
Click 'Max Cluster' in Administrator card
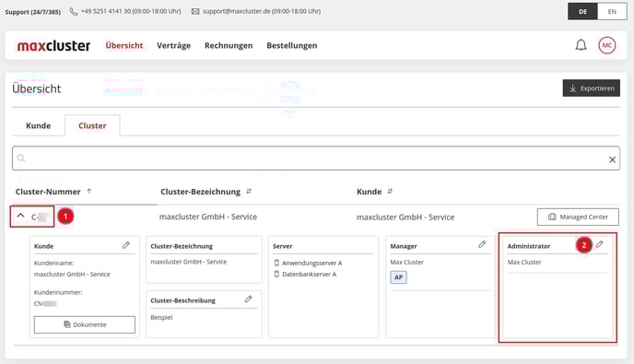coord(524,262)
